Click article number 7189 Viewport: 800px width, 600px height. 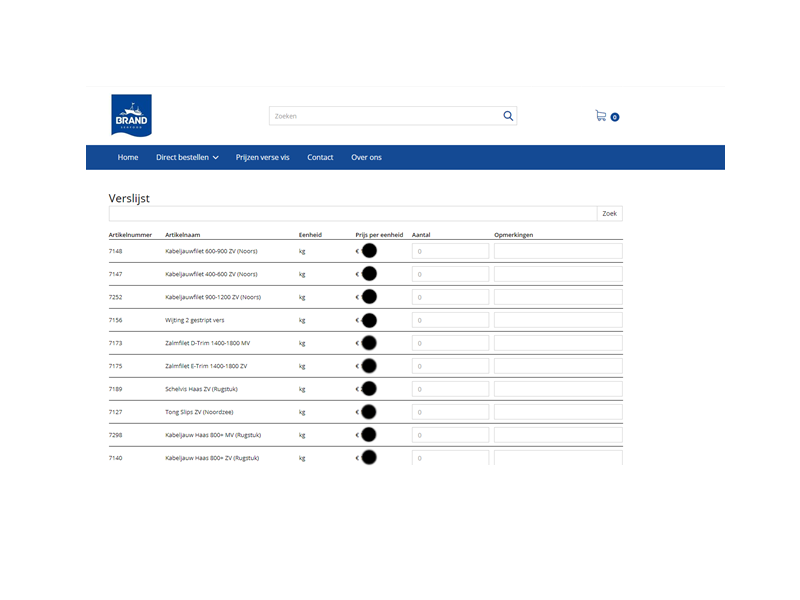115,389
